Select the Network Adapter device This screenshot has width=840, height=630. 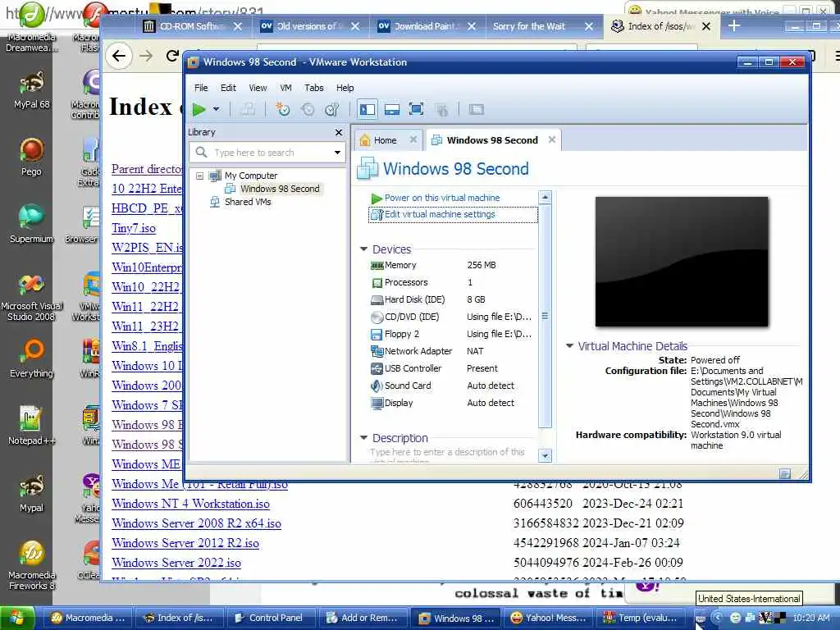[452, 351]
